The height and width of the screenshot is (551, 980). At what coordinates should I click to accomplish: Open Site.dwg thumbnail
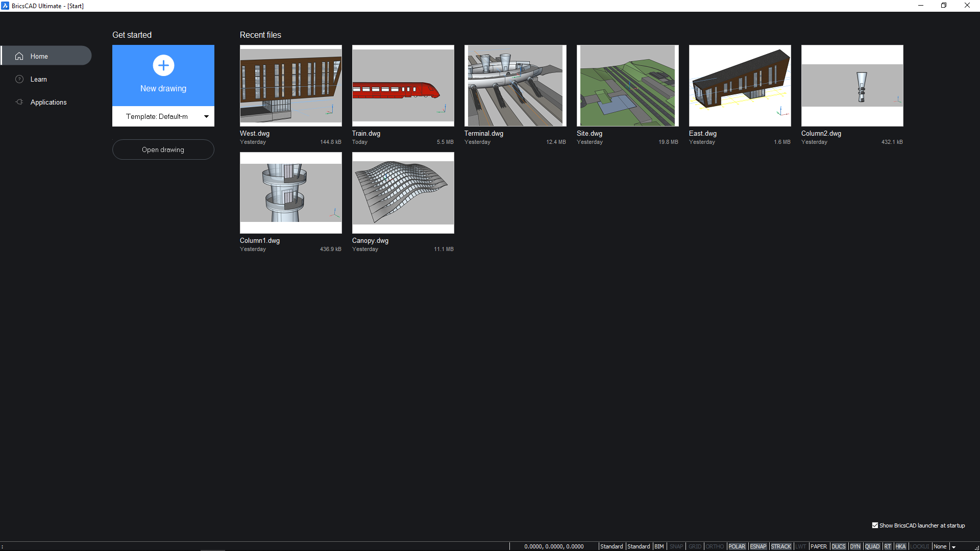[x=628, y=86]
